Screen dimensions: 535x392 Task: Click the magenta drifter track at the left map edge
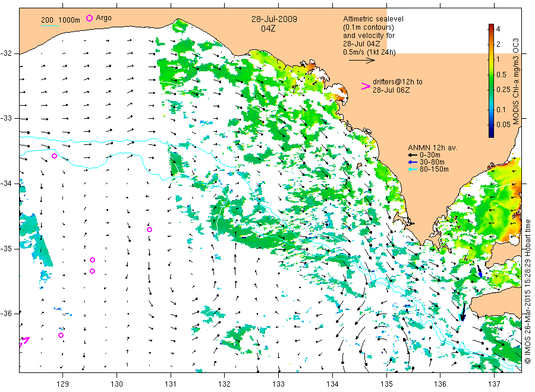tap(24, 341)
